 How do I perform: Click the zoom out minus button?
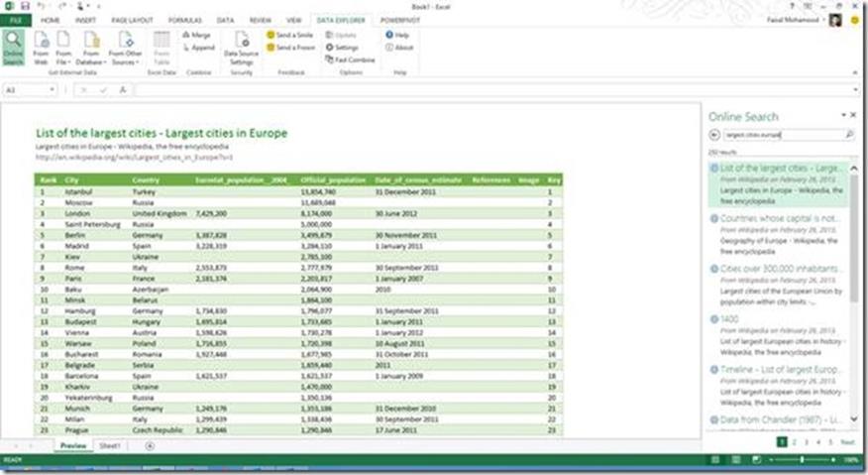point(771,460)
